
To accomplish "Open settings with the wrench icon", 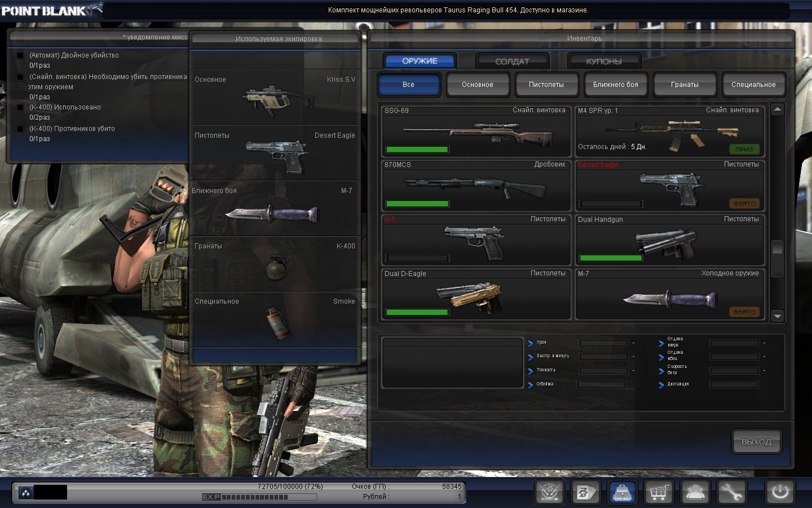I will pyautogui.click(x=731, y=493).
